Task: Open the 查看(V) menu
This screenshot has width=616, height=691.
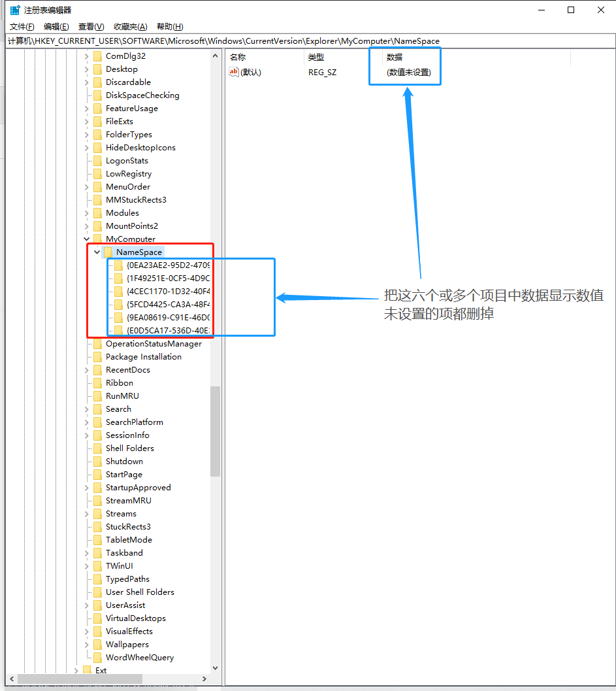Action: (91, 26)
